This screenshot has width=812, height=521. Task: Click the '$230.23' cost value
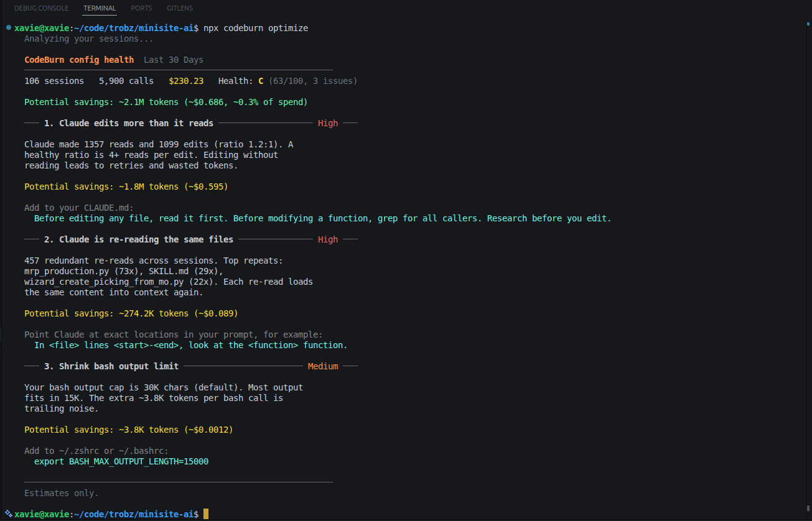point(186,81)
